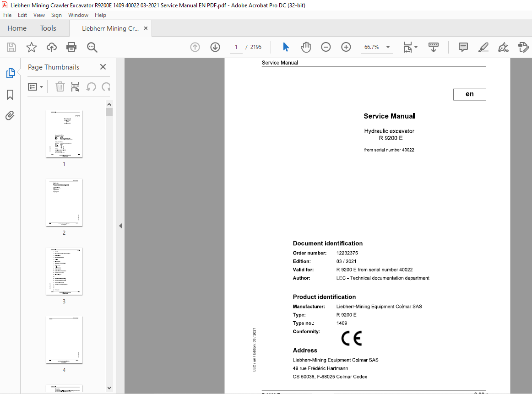Screen dimensions: 532x394
Task: Select page 3 thumbnail
Action: click(64, 271)
